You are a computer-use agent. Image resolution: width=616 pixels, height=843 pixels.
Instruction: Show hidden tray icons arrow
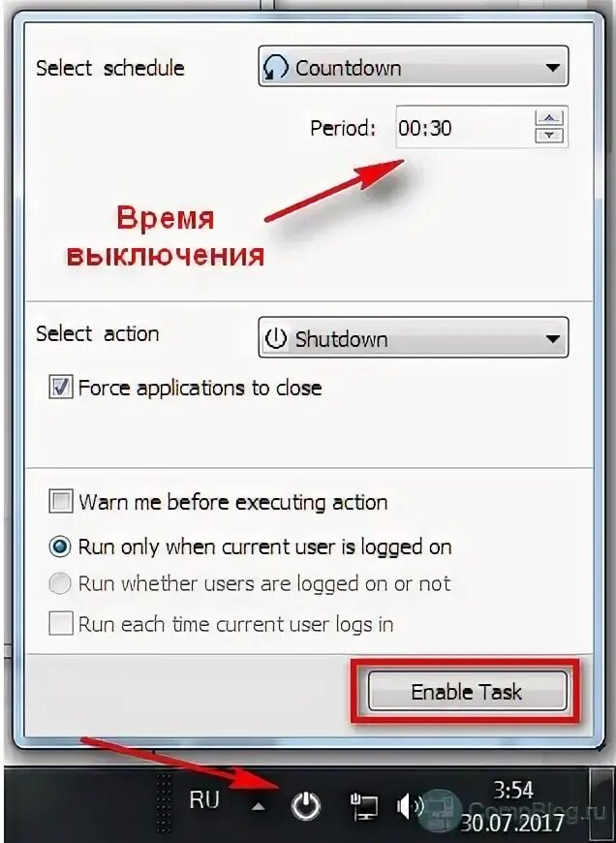tap(259, 806)
